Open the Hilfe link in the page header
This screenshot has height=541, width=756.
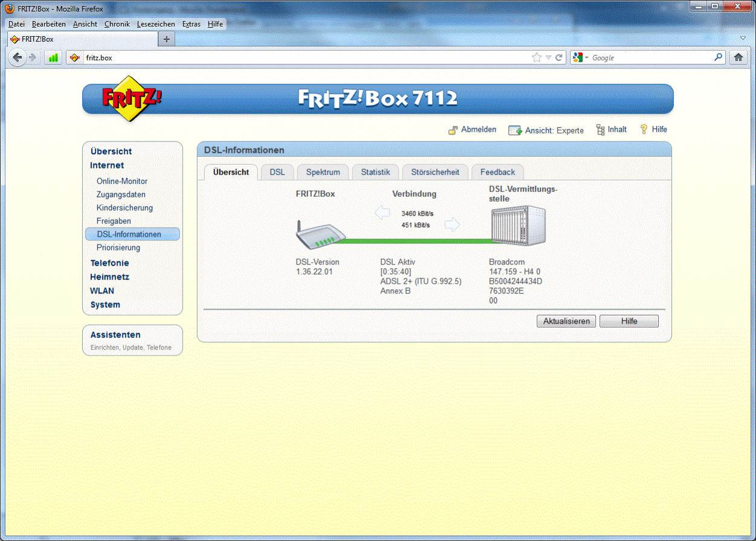(659, 130)
